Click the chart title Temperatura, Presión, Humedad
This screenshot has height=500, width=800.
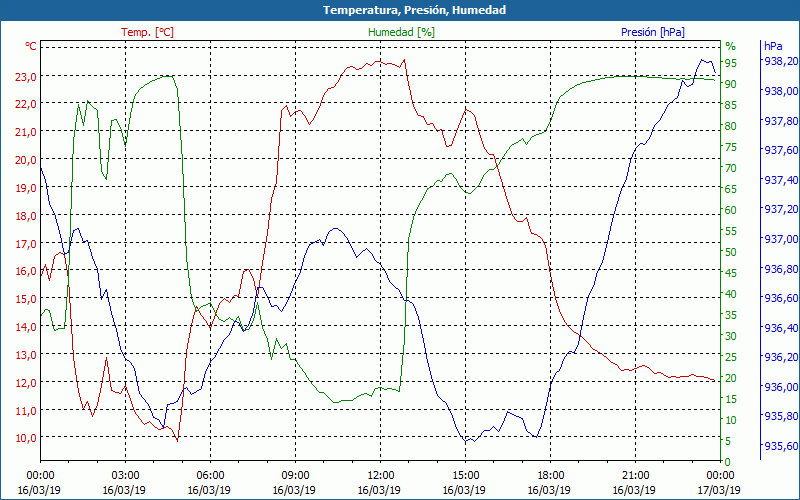tap(414, 10)
